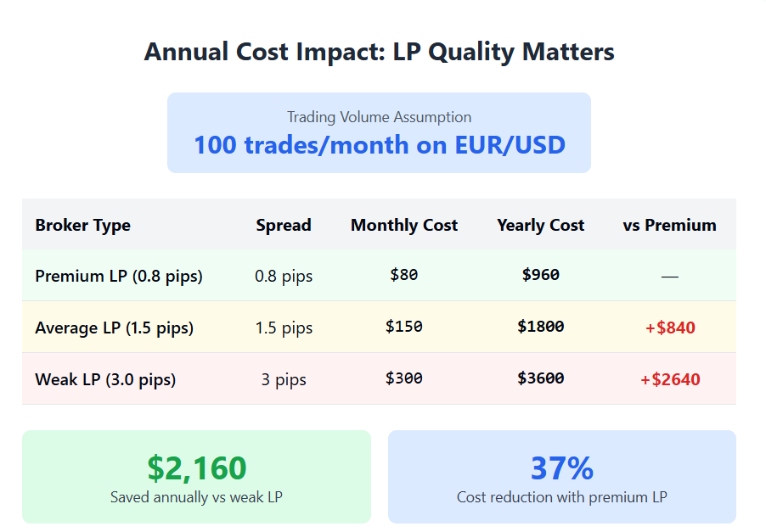The height and width of the screenshot is (532, 766).
Task: Click the "Premium LP (0.8 pips)" row label
Action: (119, 276)
